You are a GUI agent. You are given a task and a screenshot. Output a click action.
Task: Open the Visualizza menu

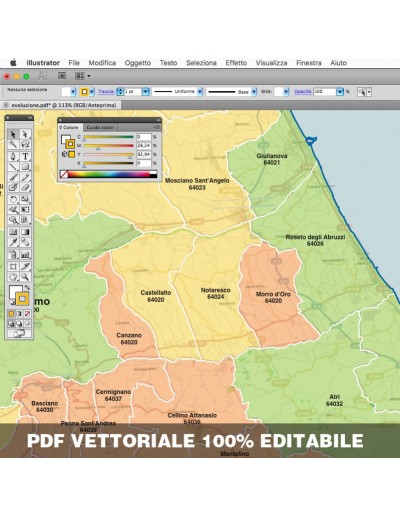pyautogui.click(x=271, y=63)
